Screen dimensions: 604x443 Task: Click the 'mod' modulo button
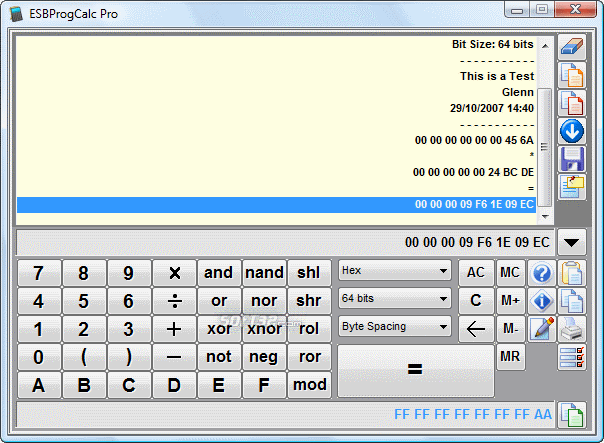tap(309, 385)
